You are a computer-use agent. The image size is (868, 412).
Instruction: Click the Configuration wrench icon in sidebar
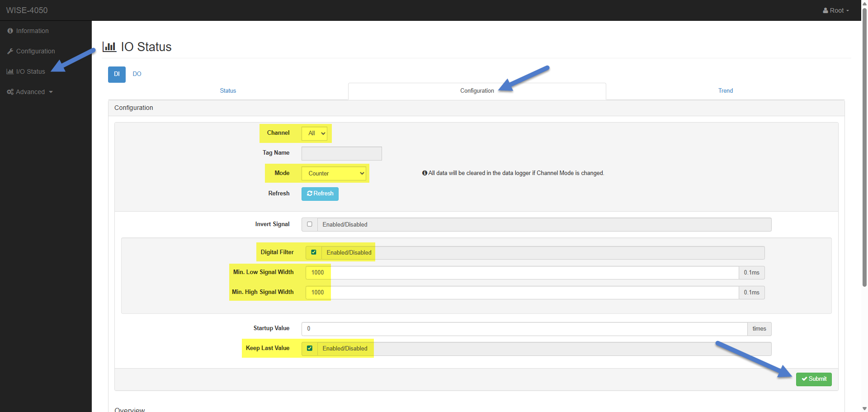click(x=10, y=51)
